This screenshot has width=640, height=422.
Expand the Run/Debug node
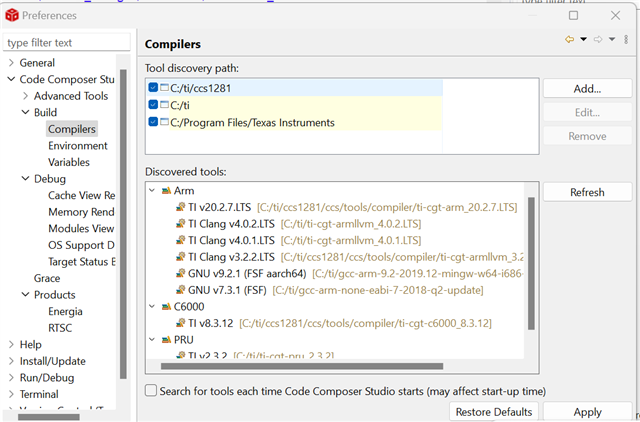[11, 378]
